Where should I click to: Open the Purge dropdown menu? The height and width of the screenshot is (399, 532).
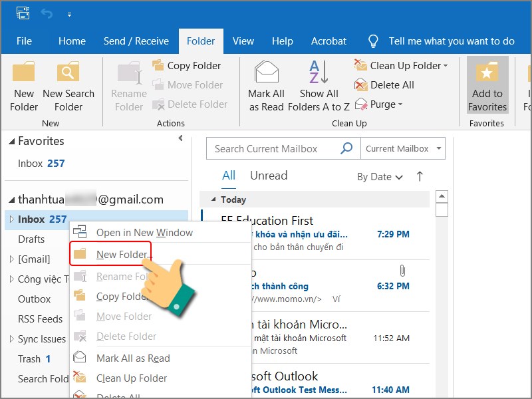coord(400,104)
